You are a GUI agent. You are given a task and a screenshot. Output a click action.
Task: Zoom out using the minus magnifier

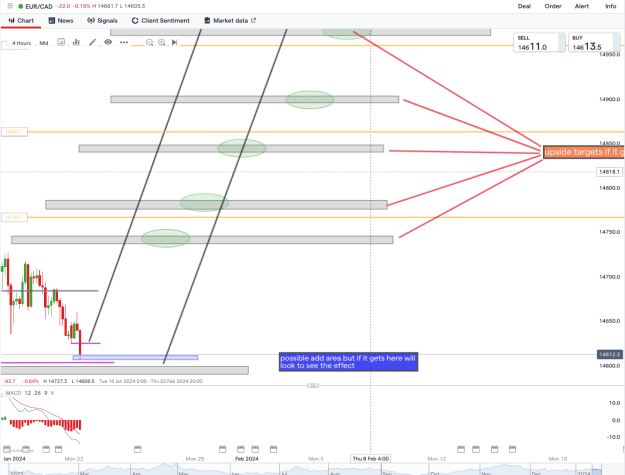tap(149, 42)
